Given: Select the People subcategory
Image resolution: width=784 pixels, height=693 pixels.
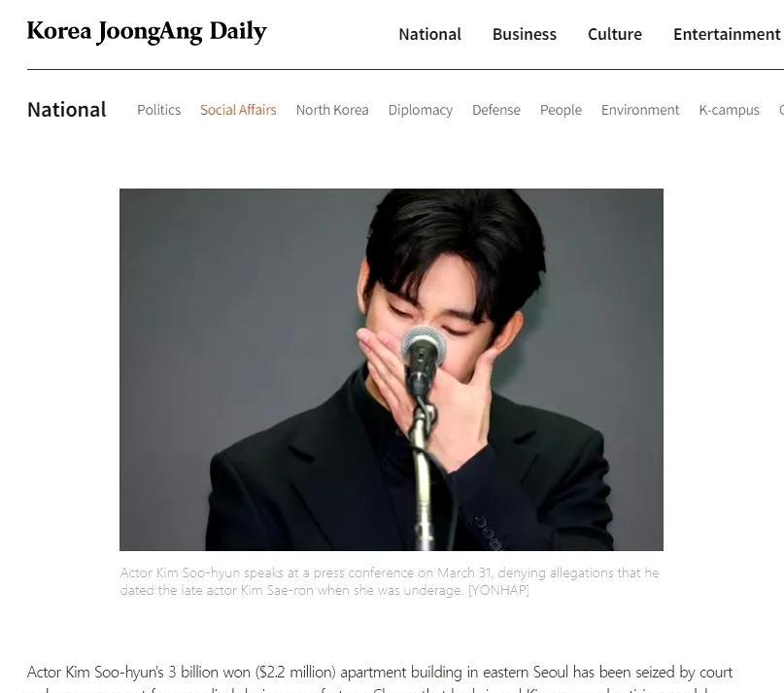Looking at the screenshot, I should click(x=561, y=110).
